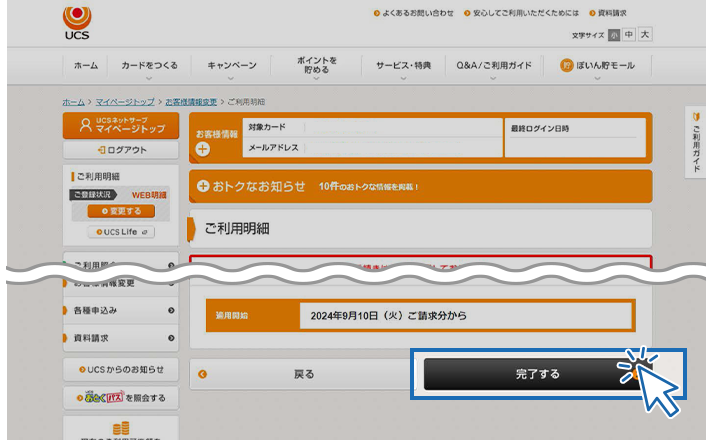Click the あるくパスを照会する banner
706x440 pixels.
pos(121,399)
